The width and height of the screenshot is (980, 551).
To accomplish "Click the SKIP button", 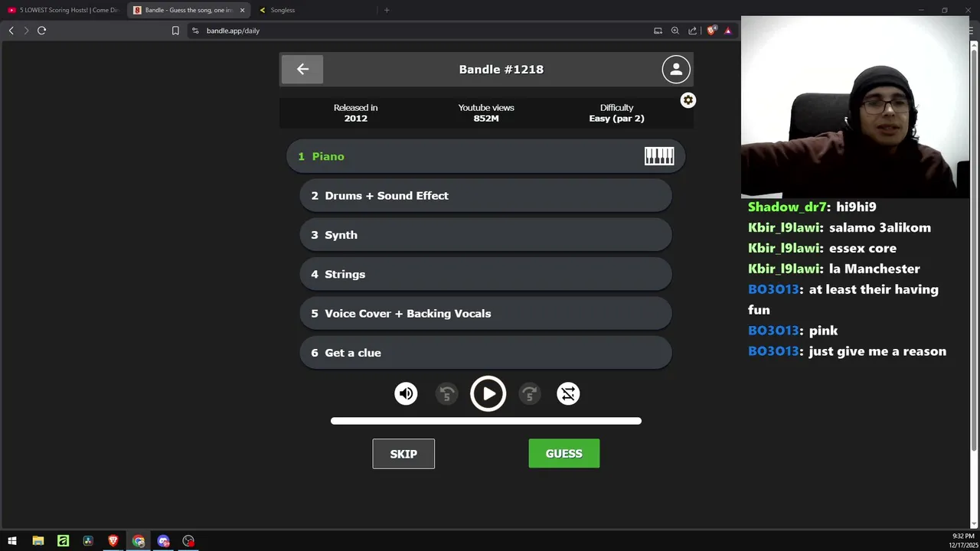I will coord(403,454).
